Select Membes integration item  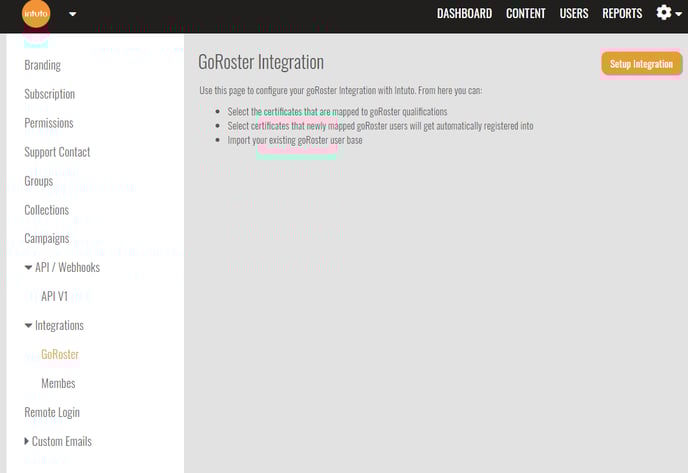pos(58,383)
